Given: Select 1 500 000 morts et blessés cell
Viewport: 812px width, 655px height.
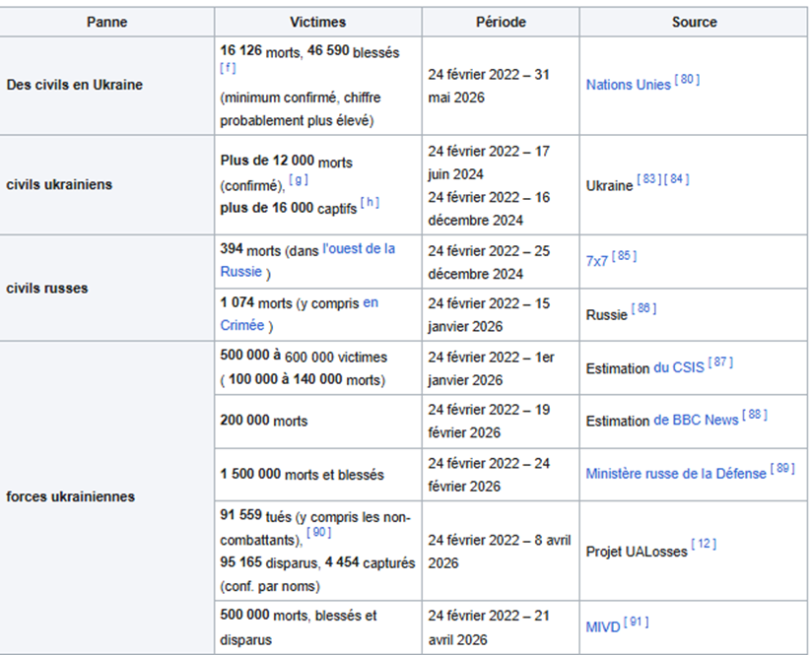Looking at the screenshot, I should [318, 475].
